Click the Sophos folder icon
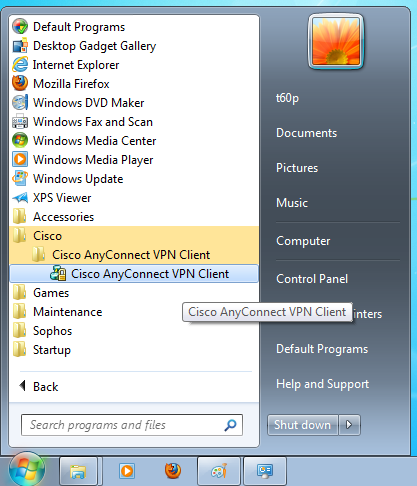417x486 pixels. 19,331
